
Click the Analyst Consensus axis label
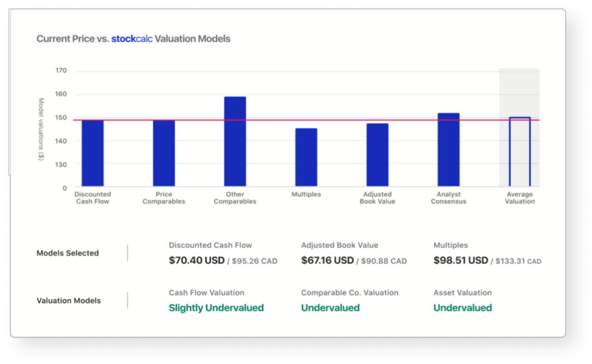[448, 198]
